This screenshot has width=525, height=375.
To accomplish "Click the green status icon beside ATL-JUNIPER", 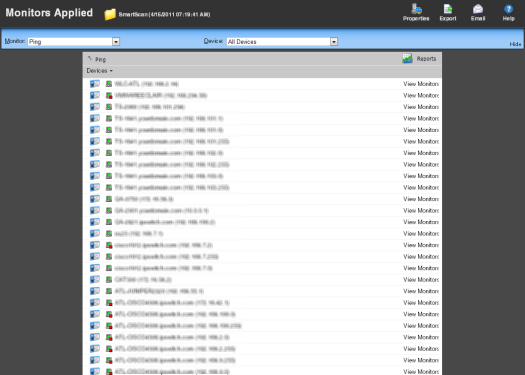I will click(x=109, y=291).
